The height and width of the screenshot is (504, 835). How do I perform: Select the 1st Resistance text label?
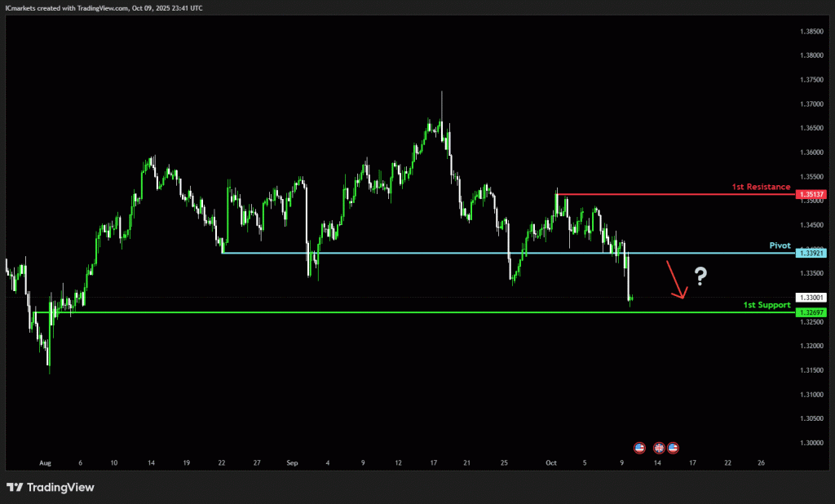pyautogui.click(x=760, y=187)
